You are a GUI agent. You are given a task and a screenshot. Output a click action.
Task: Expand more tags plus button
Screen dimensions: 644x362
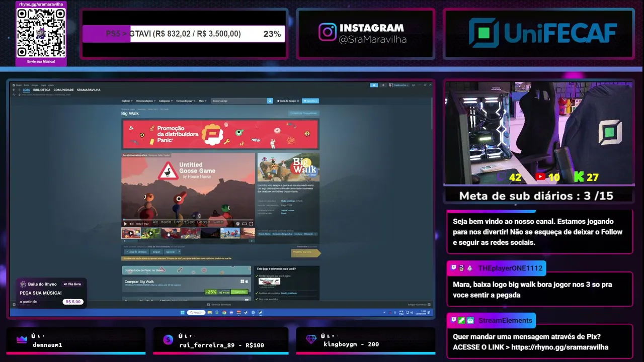coord(316,234)
